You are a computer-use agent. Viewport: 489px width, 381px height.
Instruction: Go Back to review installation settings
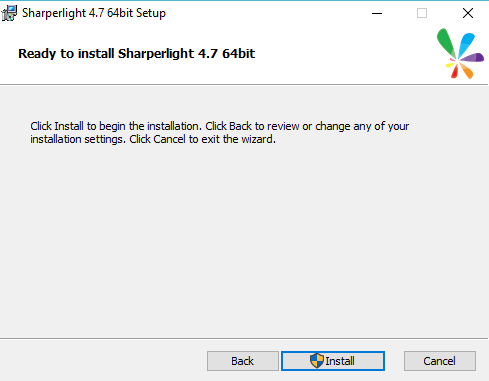point(243,361)
